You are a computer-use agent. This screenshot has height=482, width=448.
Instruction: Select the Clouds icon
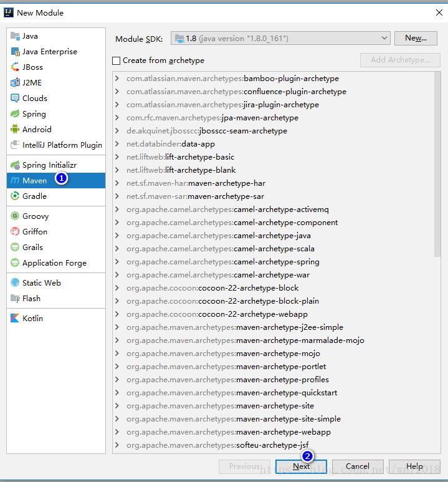16,99
